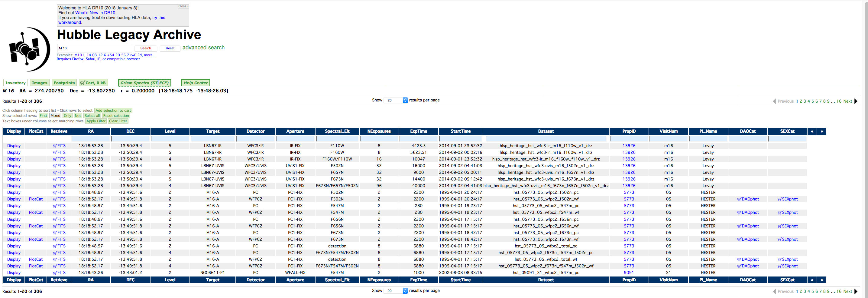Switch to the Images tab

(40, 83)
